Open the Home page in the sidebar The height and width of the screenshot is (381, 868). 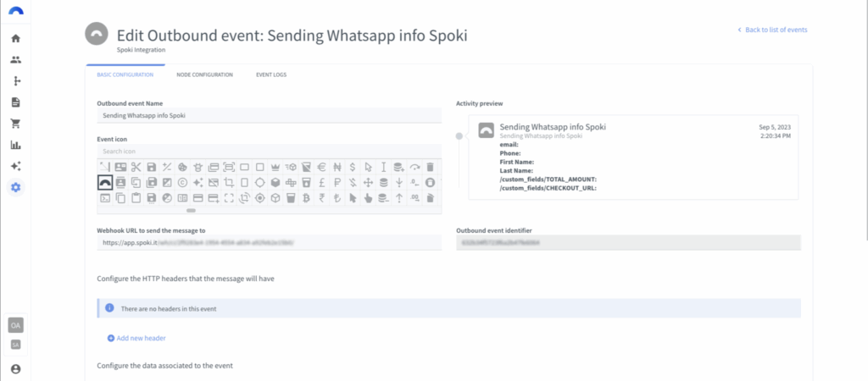pos(15,38)
